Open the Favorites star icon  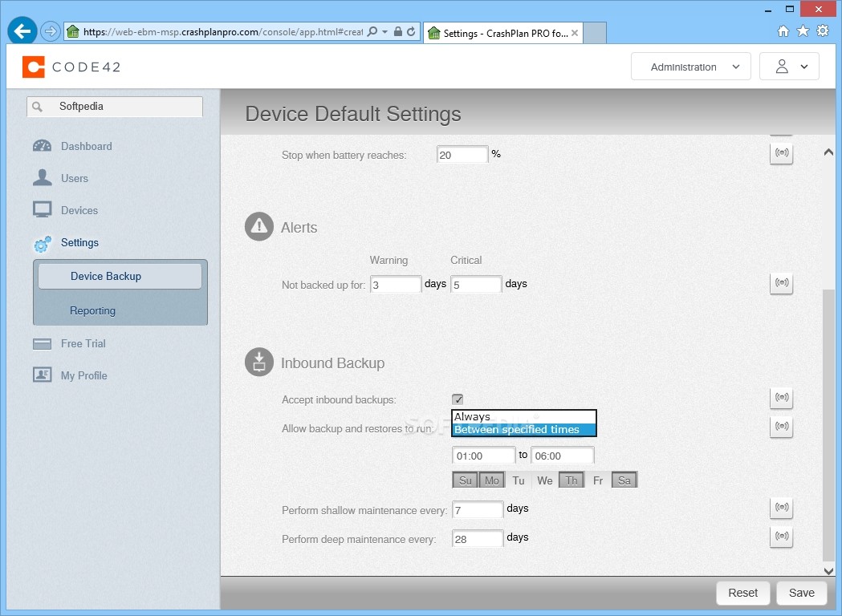(x=803, y=31)
